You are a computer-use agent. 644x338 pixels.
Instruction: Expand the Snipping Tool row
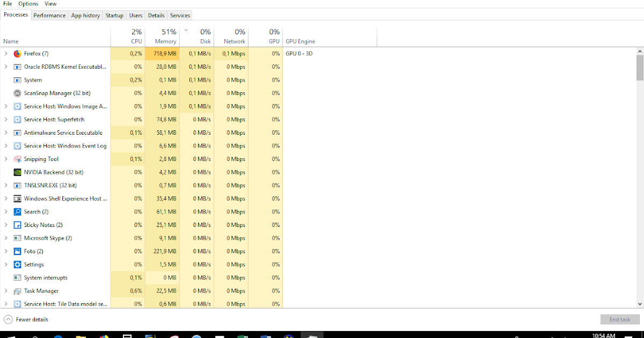[x=6, y=159]
